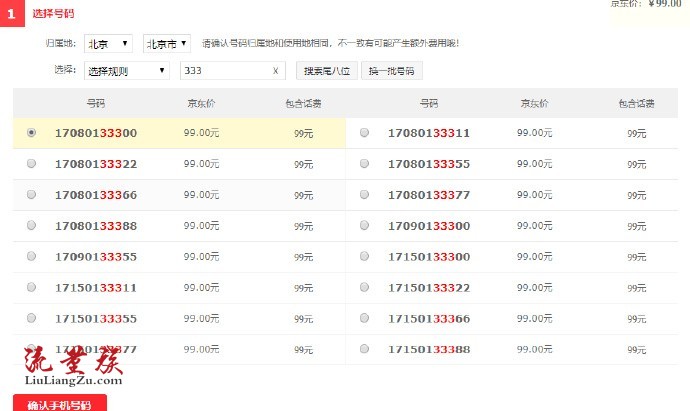
Task: Clear the 333 search field with the X icon
Action: pos(275,71)
